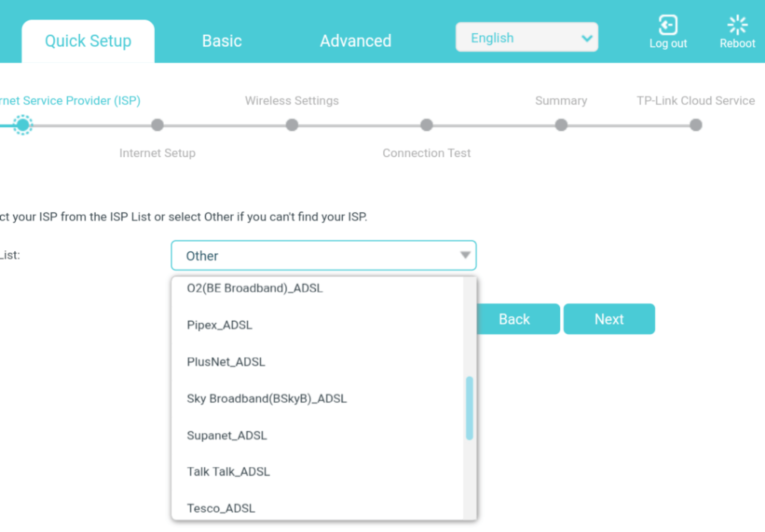Image resolution: width=765 pixels, height=532 pixels.
Task: Click the Reboot icon
Action: 737,25
